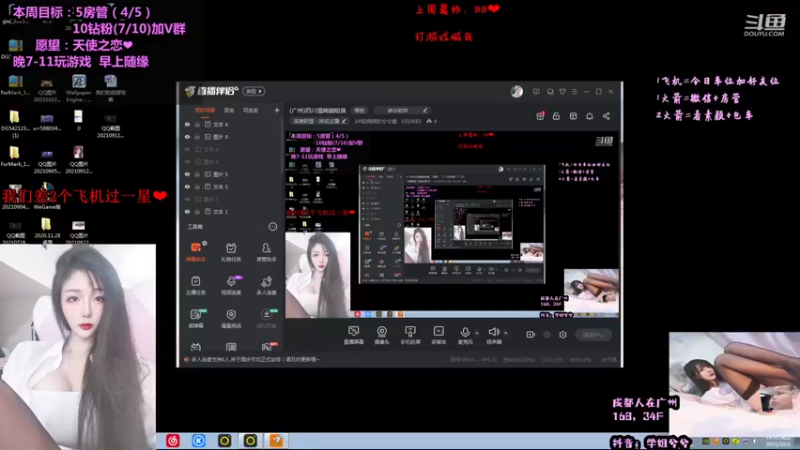Select the 图片 9 source row

pyautogui.click(x=230, y=137)
